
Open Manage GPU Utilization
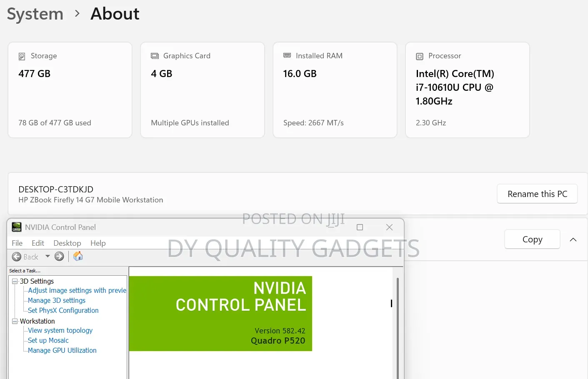(62, 351)
